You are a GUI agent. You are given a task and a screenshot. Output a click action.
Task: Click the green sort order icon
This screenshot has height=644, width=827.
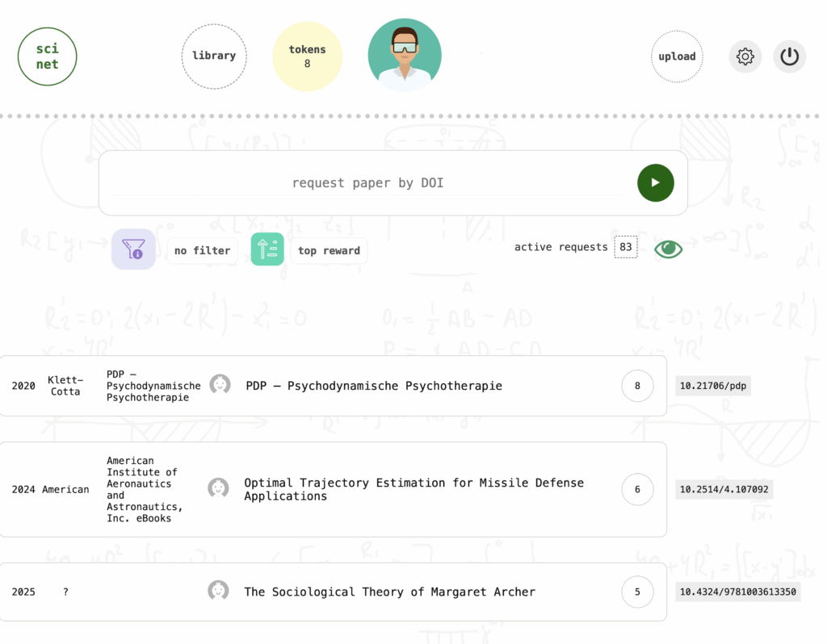coord(267,249)
